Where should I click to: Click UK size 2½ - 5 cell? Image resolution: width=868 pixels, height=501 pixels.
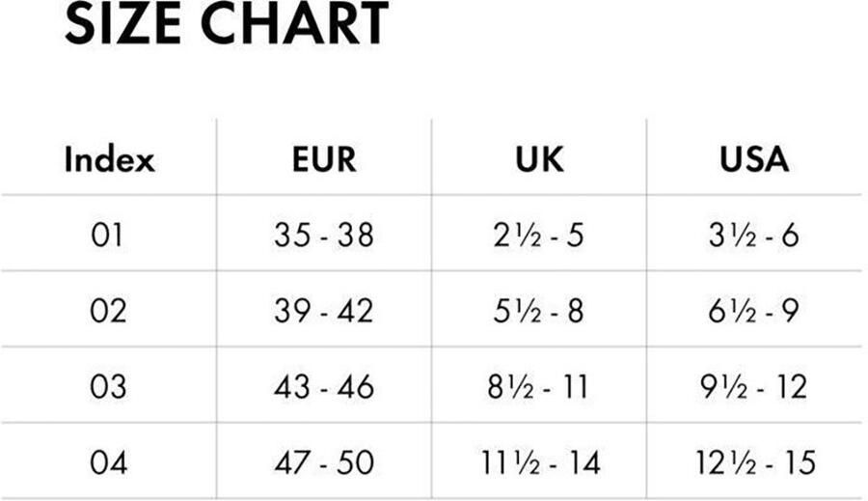click(539, 235)
